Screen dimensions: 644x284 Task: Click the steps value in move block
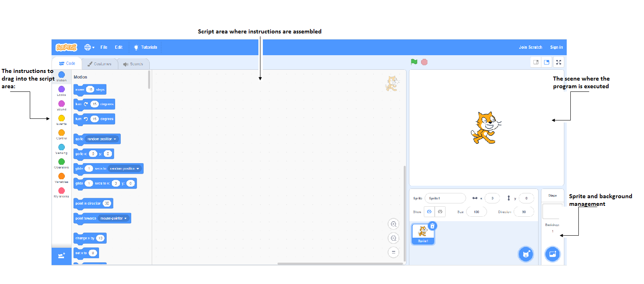click(90, 89)
